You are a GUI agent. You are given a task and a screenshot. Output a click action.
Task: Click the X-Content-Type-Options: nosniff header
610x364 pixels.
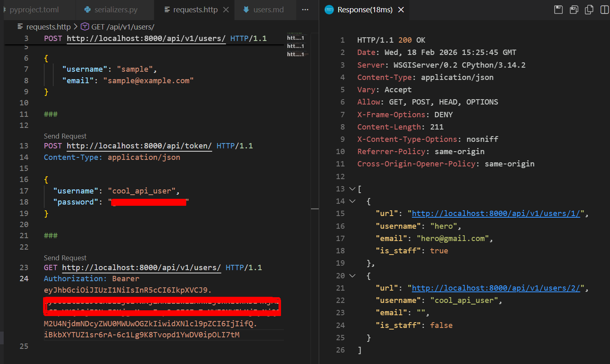428,139
